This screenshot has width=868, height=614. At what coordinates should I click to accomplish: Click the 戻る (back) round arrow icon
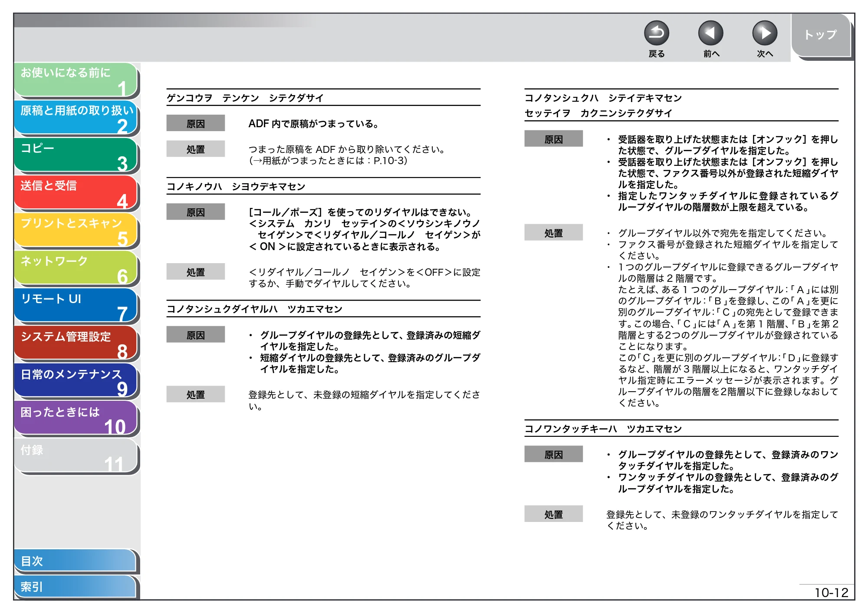(656, 33)
